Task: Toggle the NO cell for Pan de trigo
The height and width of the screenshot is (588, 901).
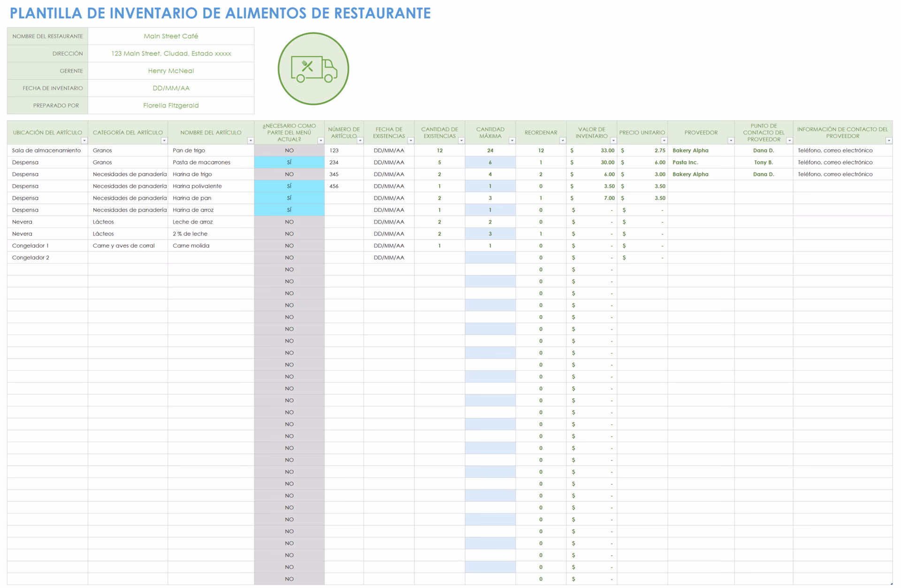Action: pyautogui.click(x=289, y=151)
